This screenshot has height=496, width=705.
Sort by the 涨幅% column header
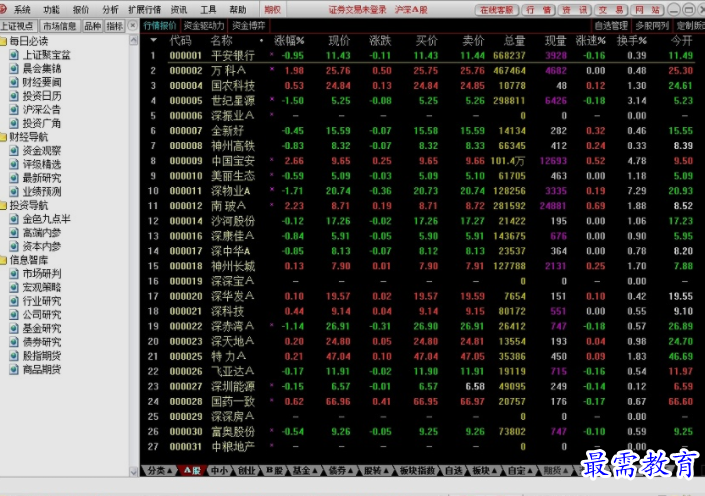[289, 41]
